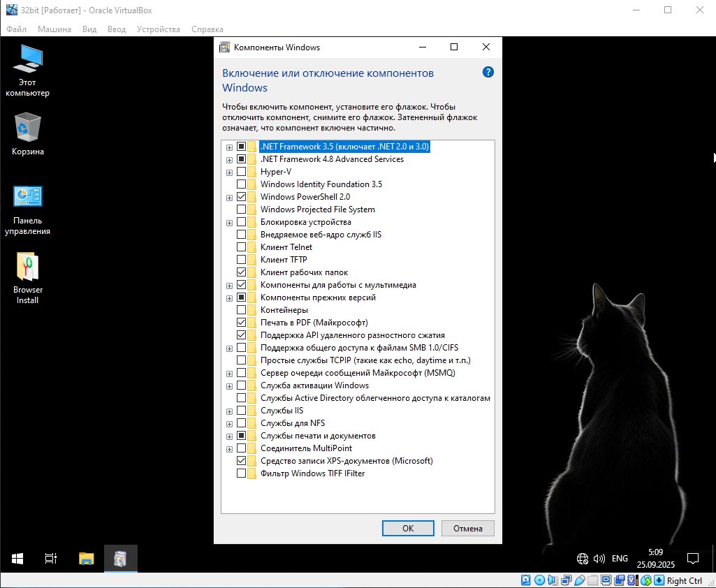The width and height of the screenshot is (716, 588).
Task: Open the Устройства menu
Action: 159,29
